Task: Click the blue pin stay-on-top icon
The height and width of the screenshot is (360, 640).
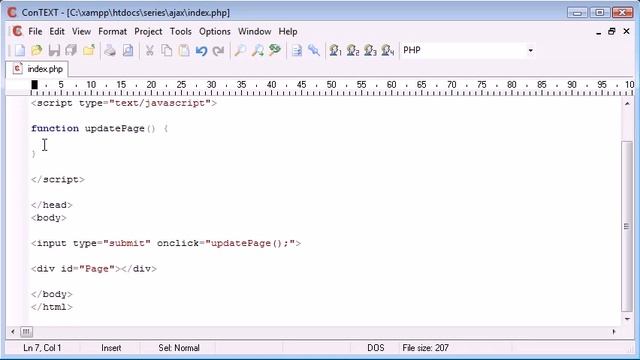Action: [x=313, y=51]
